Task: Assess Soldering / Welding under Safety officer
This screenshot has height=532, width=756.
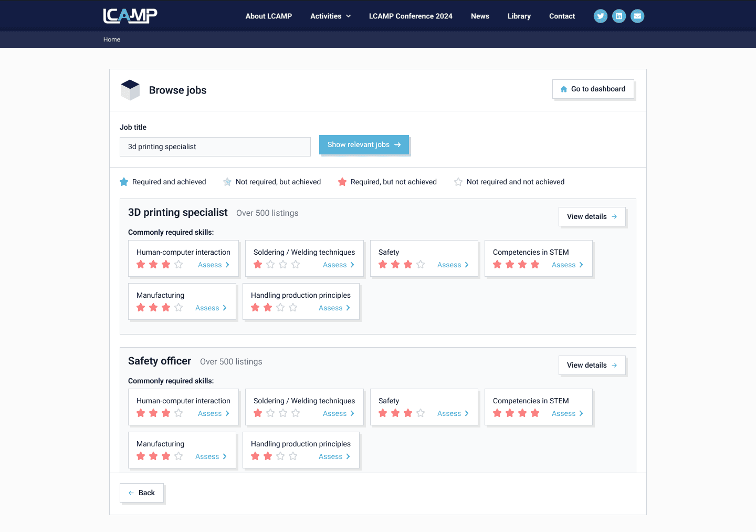Action: (339, 413)
